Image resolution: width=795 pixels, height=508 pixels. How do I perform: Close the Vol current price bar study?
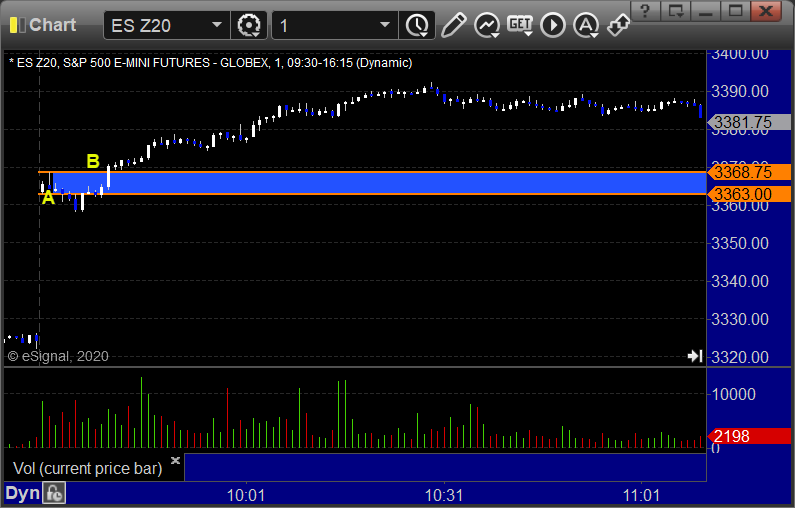point(175,460)
